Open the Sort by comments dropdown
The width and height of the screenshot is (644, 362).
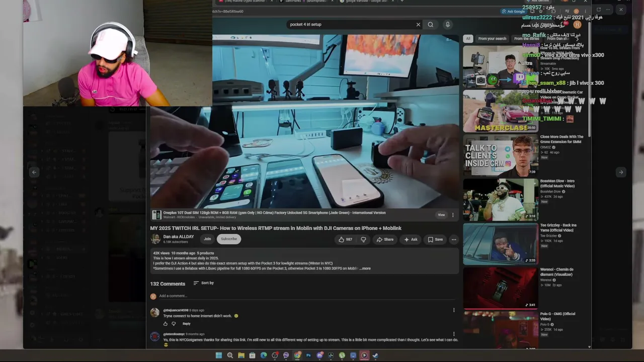(x=204, y=283)
